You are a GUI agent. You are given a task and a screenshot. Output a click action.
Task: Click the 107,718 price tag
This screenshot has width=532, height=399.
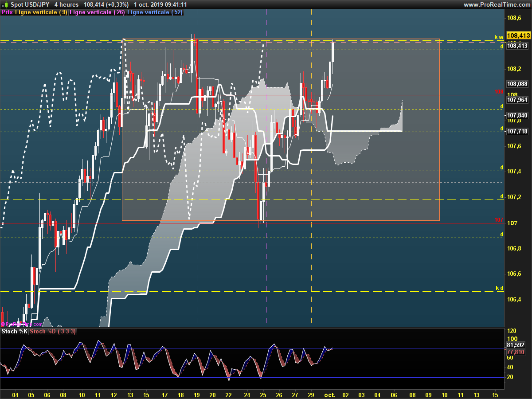tap(517, 131)
